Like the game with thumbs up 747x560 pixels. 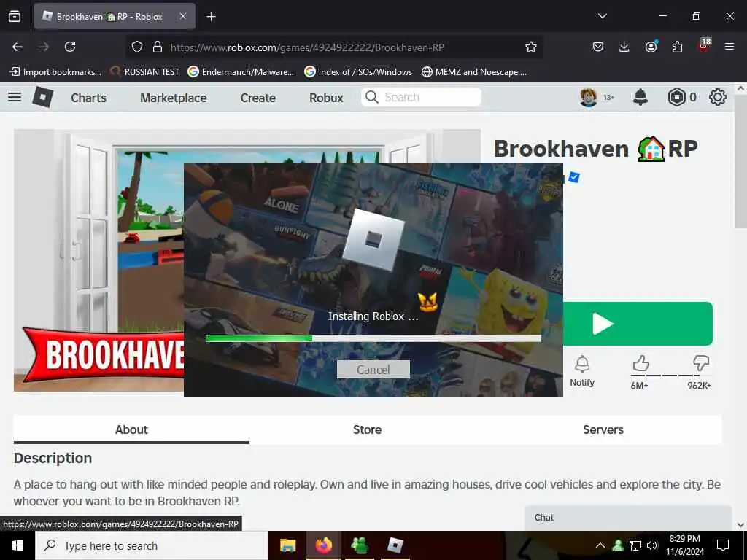(x=640, y=364)
